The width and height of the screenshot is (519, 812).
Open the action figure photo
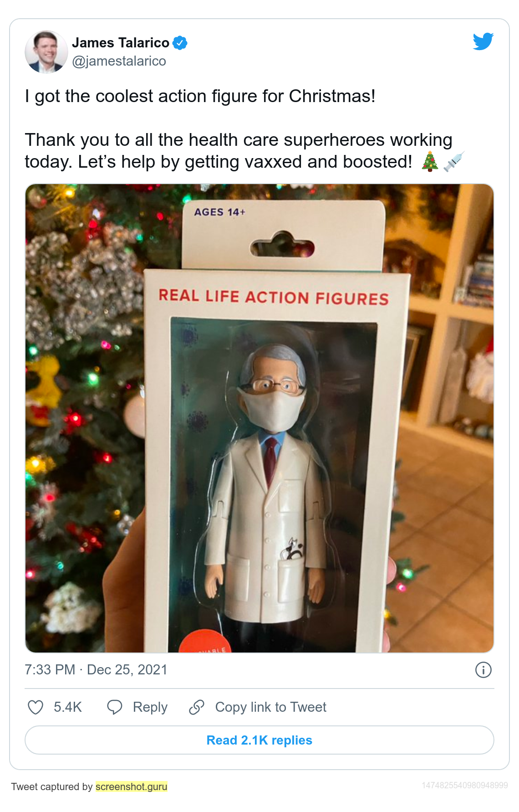259,418
